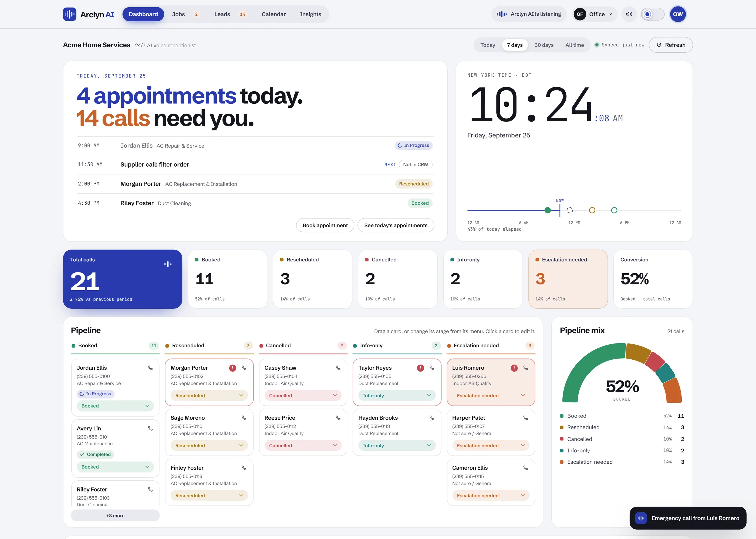The image size is (756, 539).
Task: Click See today's appointments button
Action: tap(396, 225)
